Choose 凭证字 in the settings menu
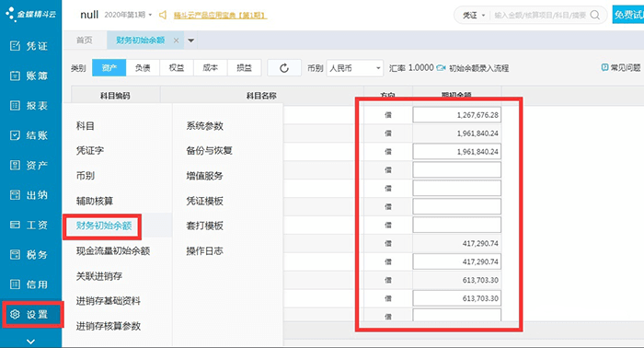 (90, 150)
